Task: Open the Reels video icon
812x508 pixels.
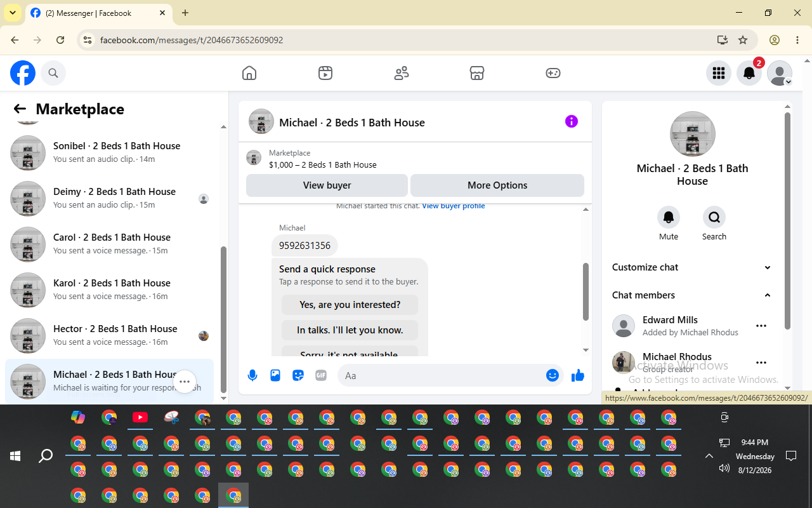Action: 325,73
